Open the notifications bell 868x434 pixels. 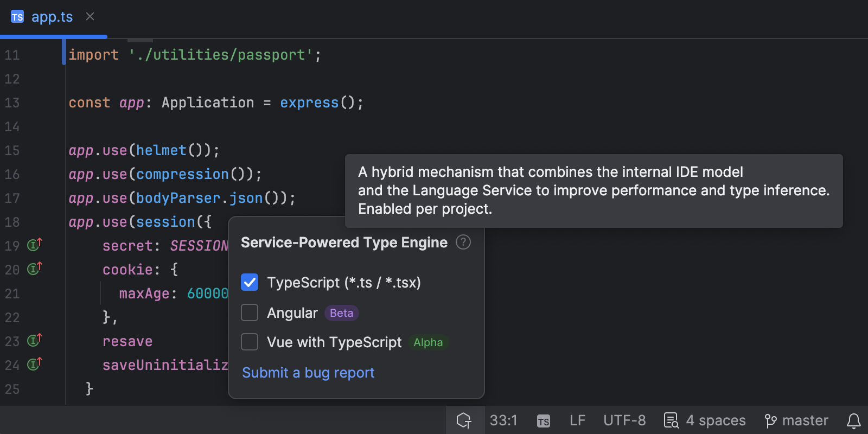[x=854, y=421]
